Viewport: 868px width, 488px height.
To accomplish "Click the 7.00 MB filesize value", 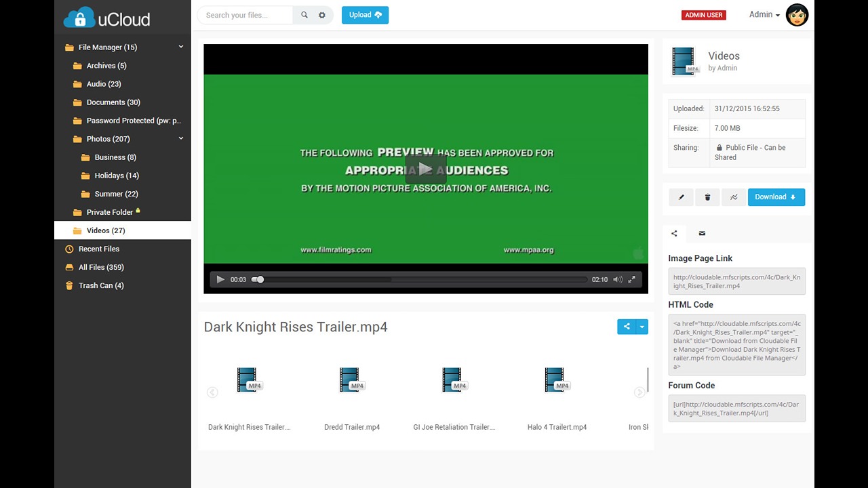I will 727,128.
